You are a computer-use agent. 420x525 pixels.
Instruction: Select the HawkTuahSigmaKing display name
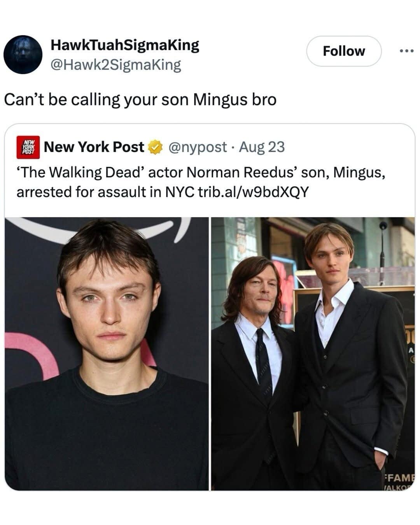click(124, 45)
